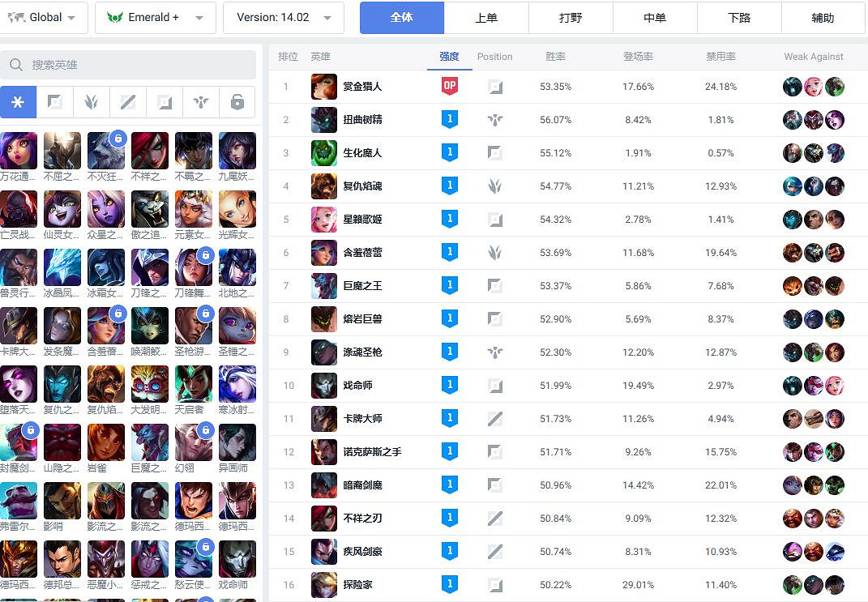Select the 戏命师 thumbnail in the champion grid
This screenshot has width=868, height=602.
tap(237, 559)
